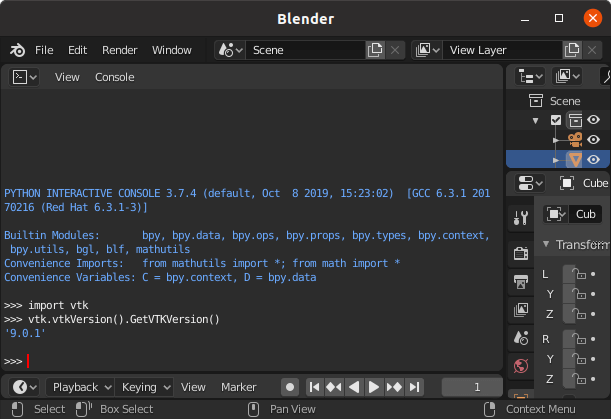Create a new scene with the copy icon

click(375, 50)
